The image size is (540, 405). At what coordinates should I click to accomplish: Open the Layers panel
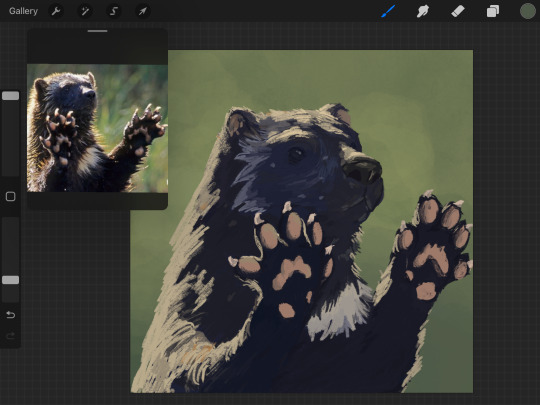click(493, 11)
